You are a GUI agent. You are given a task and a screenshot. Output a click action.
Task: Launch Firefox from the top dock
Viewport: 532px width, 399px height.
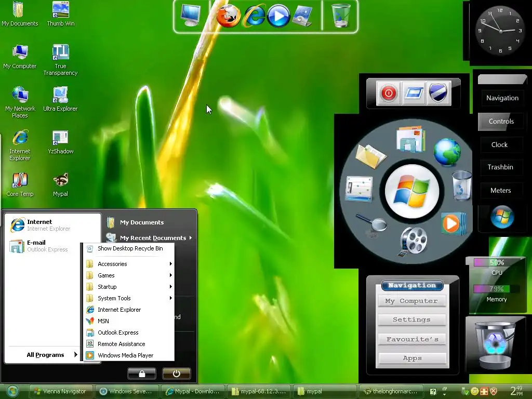(228, 16)
